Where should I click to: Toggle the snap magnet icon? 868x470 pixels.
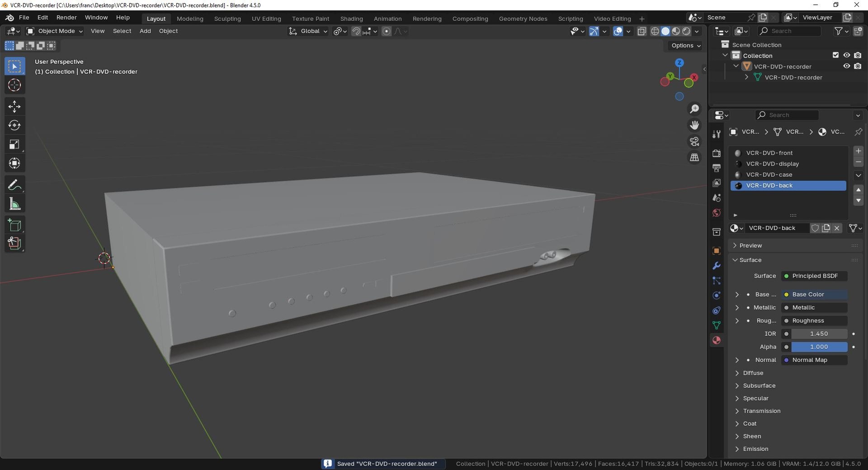[356, 31]
